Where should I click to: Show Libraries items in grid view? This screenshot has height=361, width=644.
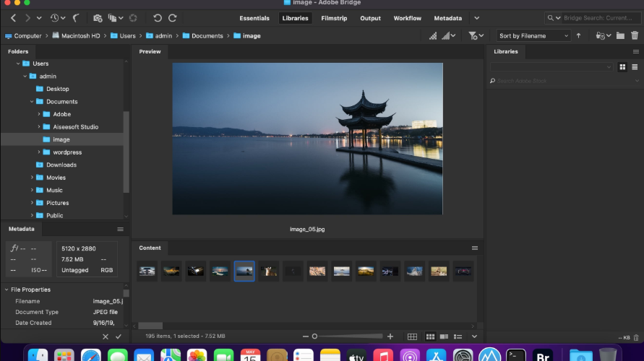tap(622, 67)
